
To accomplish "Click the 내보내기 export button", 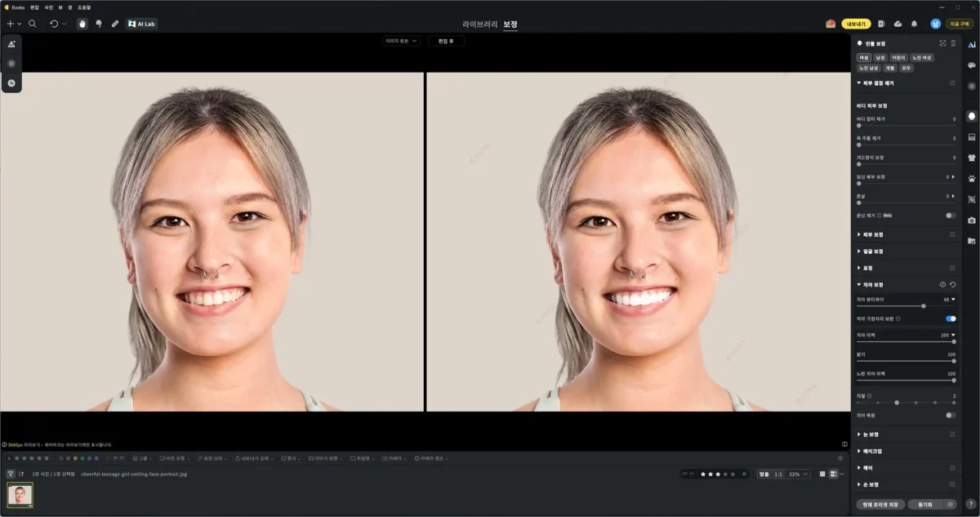I will (856, 24).
